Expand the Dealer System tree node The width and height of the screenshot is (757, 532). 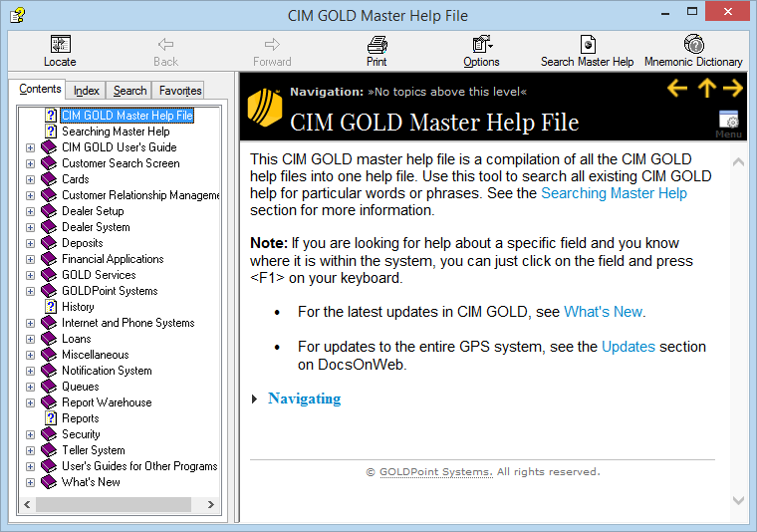pos(31,227)
